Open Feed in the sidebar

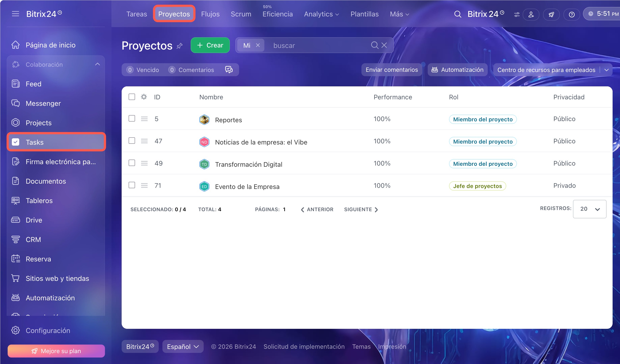[x=56, y=84]
